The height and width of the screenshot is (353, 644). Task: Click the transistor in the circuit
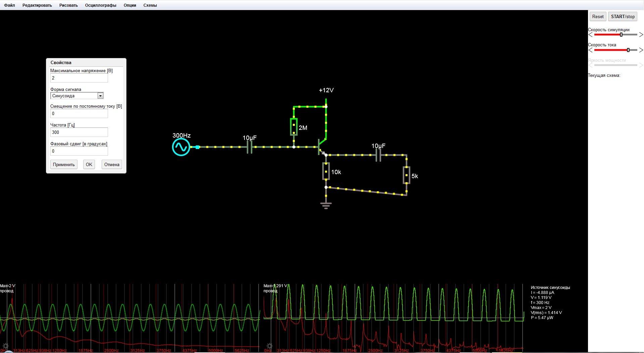321,147
